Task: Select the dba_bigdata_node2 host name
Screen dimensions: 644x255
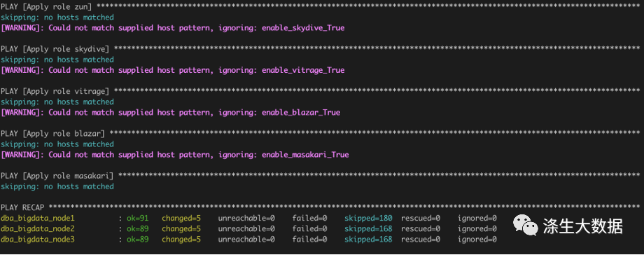Action: [37, 228]
